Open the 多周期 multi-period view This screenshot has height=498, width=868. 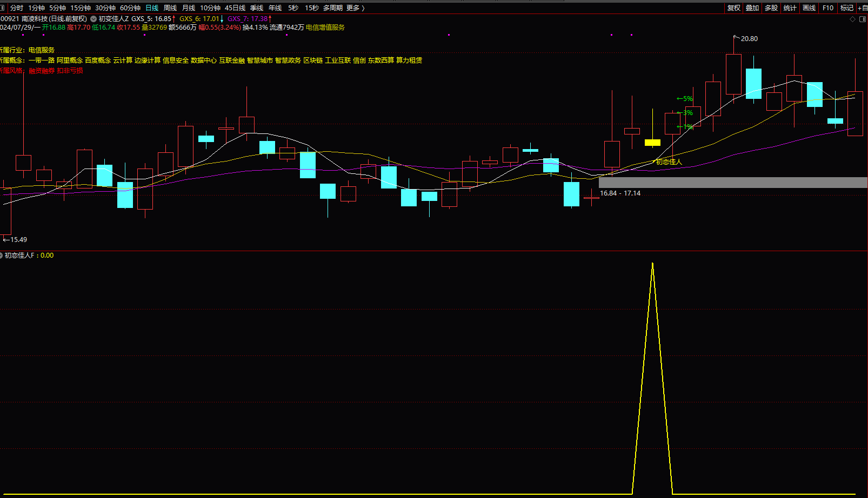click(333, 8)
